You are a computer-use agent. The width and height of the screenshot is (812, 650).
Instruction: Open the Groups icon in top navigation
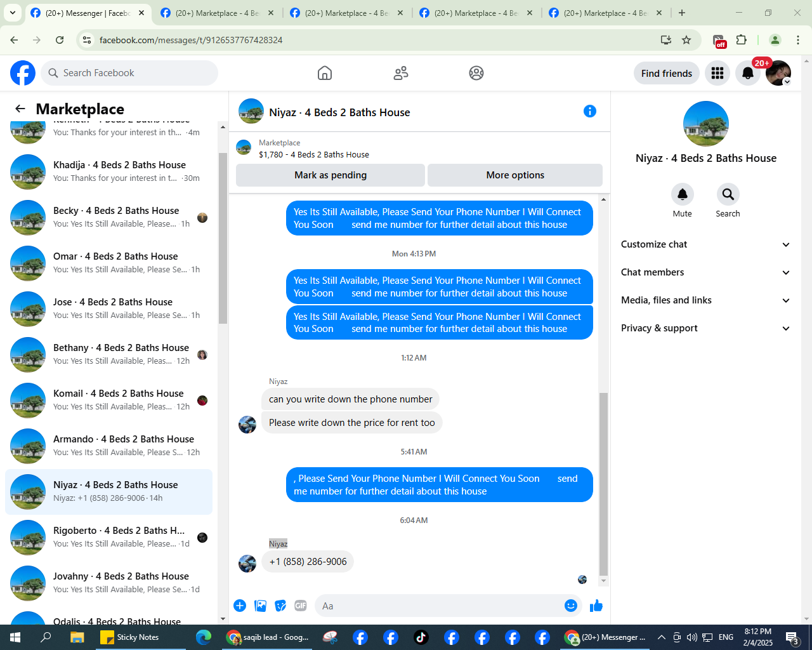(x=476, y=73)
